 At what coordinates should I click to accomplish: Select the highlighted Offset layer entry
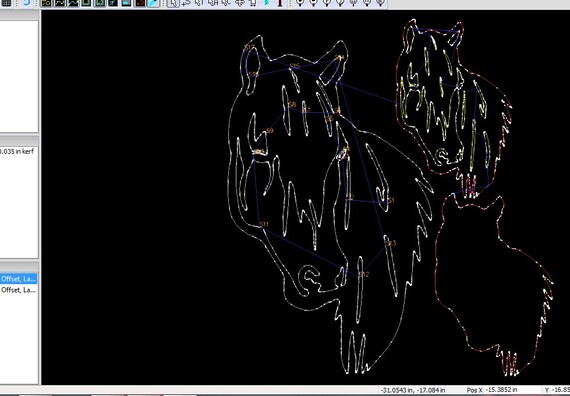click(x=18, y=279)
